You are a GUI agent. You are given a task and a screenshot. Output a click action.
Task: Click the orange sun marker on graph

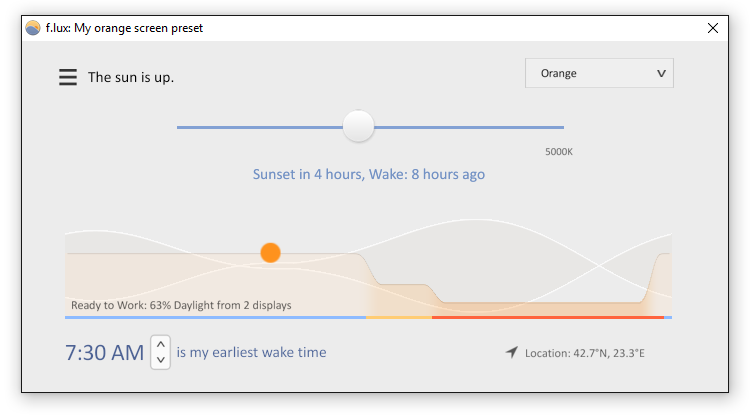coord(271,253)
